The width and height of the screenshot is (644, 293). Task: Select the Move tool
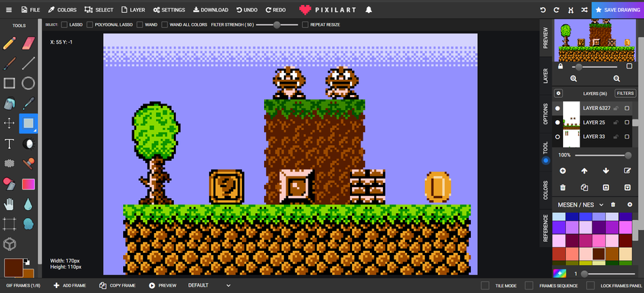click(x=9, y=124)
